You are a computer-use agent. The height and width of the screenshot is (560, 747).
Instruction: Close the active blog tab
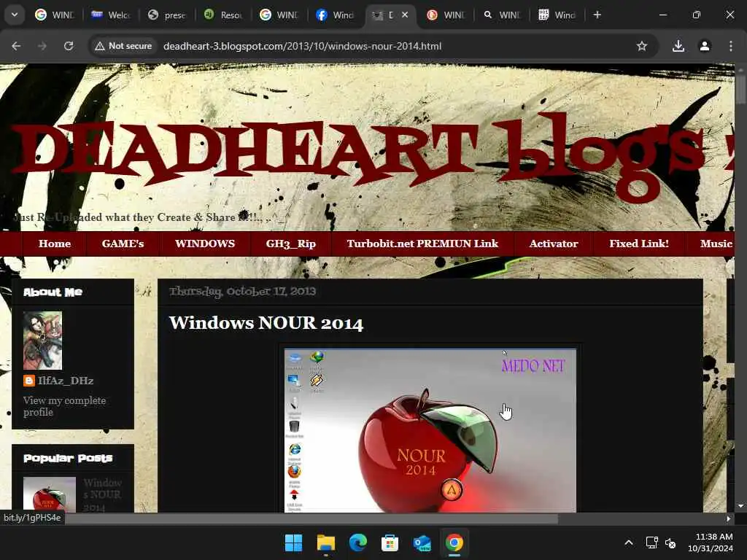tap(405, 15)
